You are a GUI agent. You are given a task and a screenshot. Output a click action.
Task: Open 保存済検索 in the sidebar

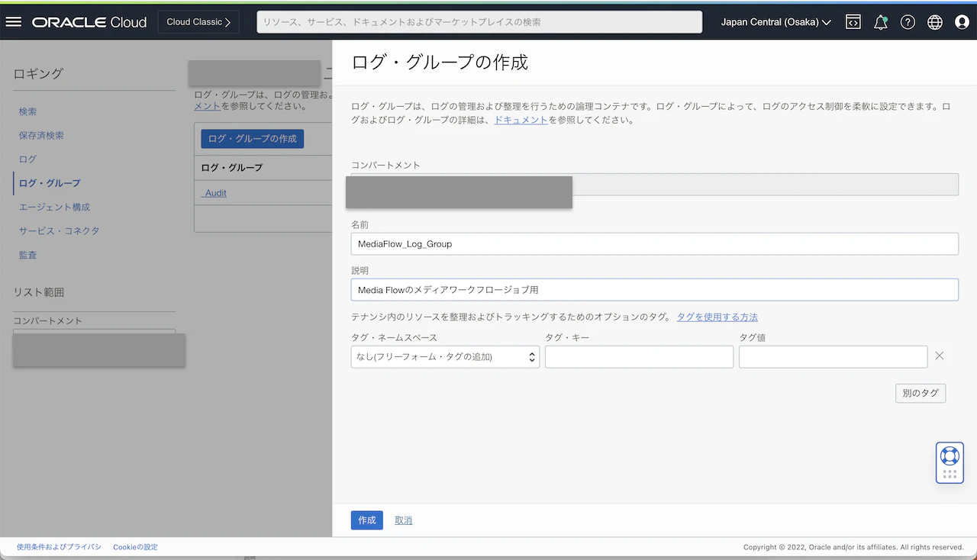click(41, 135)
